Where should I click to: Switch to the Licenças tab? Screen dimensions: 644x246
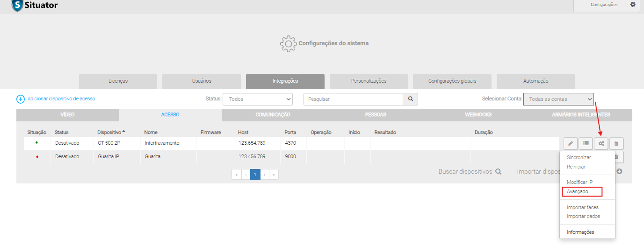(118, 81)
